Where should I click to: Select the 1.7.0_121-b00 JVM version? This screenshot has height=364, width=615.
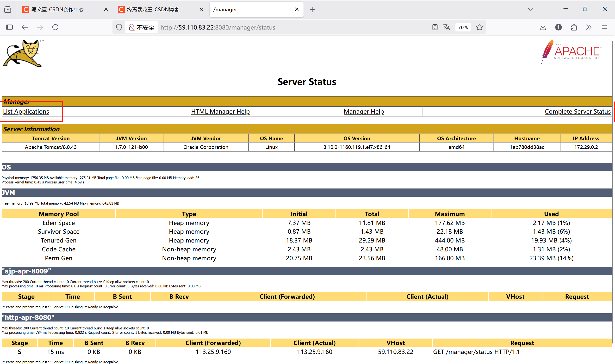click(131, 147)
